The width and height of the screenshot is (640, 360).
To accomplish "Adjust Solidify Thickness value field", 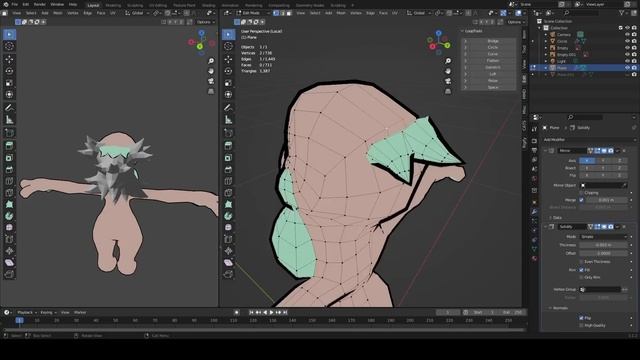I will coord(603,245).
